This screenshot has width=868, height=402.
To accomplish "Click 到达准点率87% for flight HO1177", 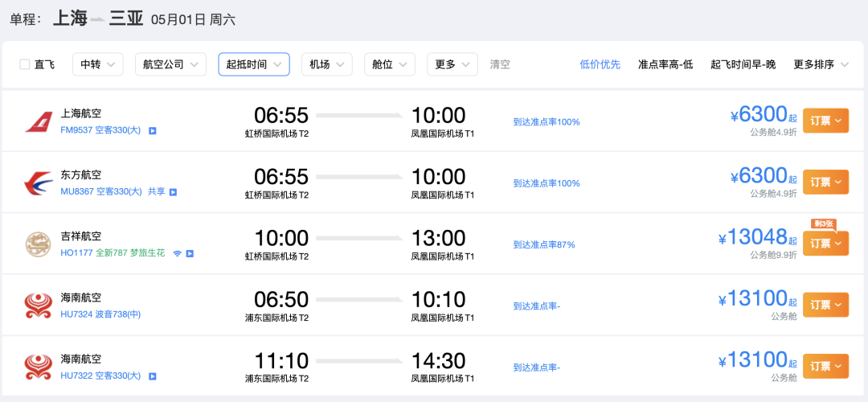I will [544, 244].
